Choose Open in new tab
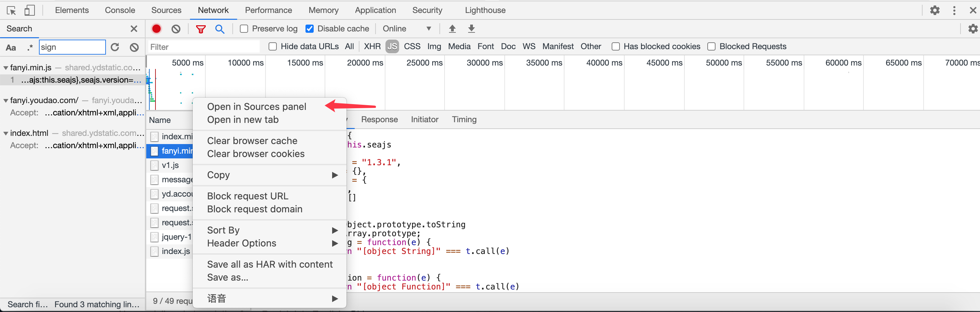The image size is (980, 312). tap(269, 120)
